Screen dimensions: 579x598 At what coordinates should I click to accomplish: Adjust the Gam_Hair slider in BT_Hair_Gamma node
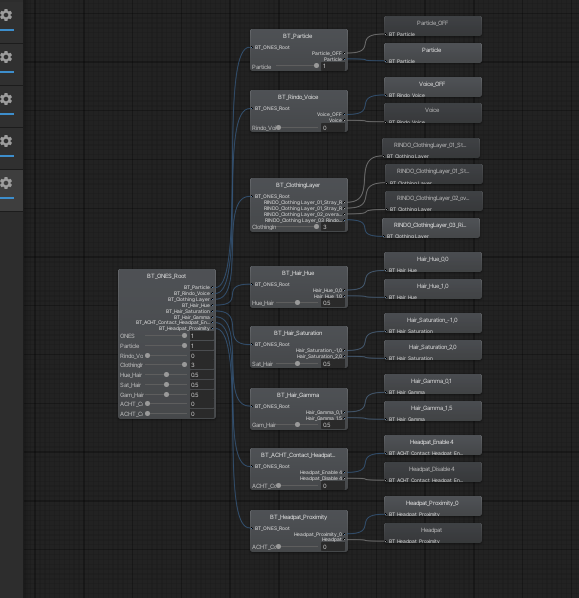tap(297, 424)
